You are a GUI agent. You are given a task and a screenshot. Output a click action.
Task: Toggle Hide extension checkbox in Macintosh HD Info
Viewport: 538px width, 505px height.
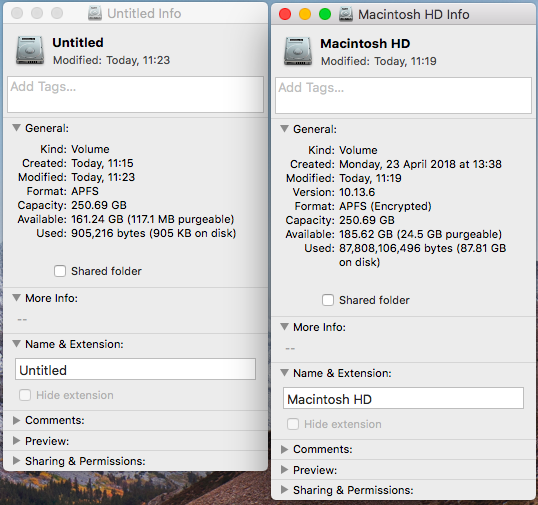(x=293, y=424)
